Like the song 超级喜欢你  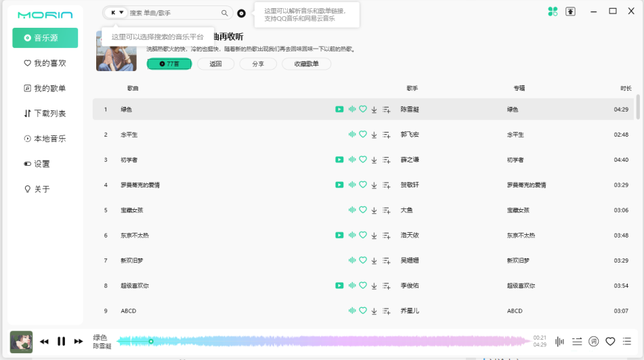[363, 286]
